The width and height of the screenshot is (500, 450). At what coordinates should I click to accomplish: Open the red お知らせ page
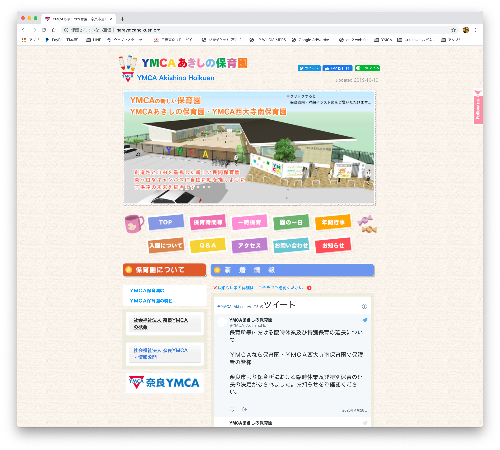tap(333, 245)
